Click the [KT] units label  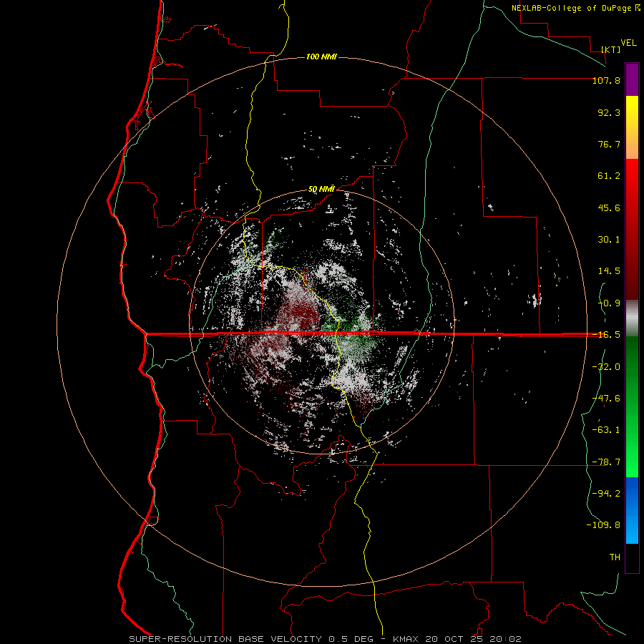[611, 49]
